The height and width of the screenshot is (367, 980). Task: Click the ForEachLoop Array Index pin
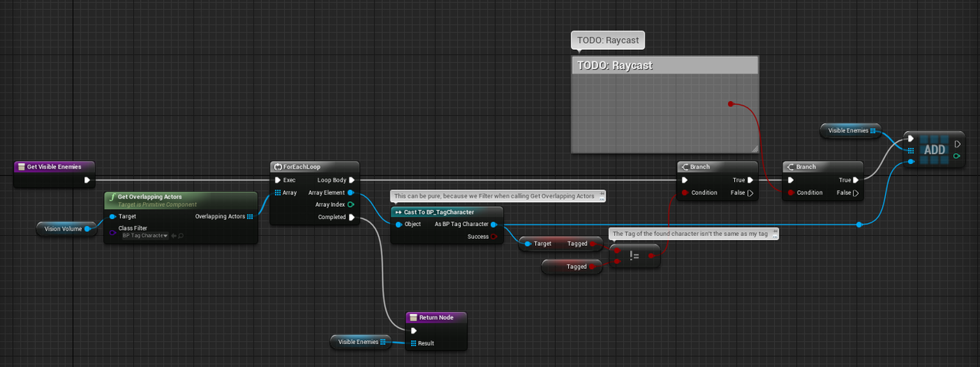tap(351, 205)
